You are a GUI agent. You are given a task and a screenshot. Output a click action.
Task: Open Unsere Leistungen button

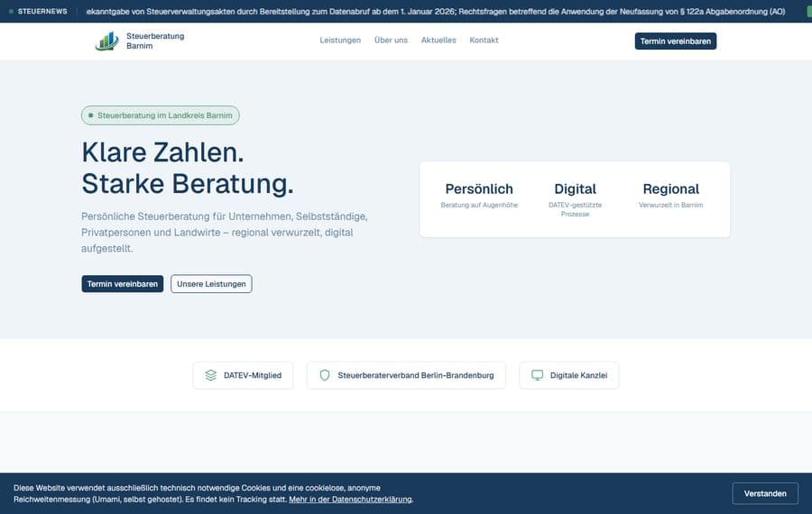(x=211, y=284)
